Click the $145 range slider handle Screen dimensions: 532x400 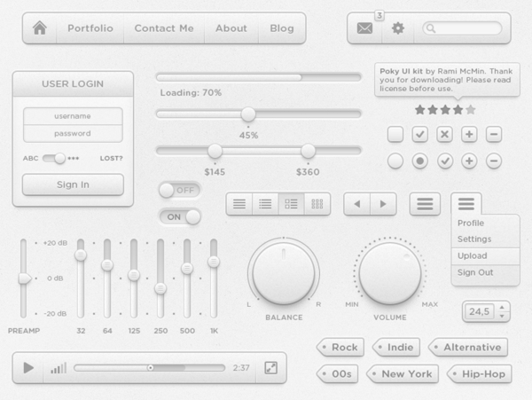[215, 151]
